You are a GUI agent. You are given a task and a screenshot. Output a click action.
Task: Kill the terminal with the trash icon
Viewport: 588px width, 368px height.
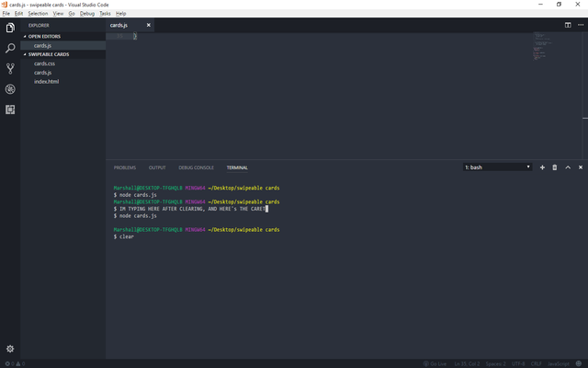click(555, 167)
